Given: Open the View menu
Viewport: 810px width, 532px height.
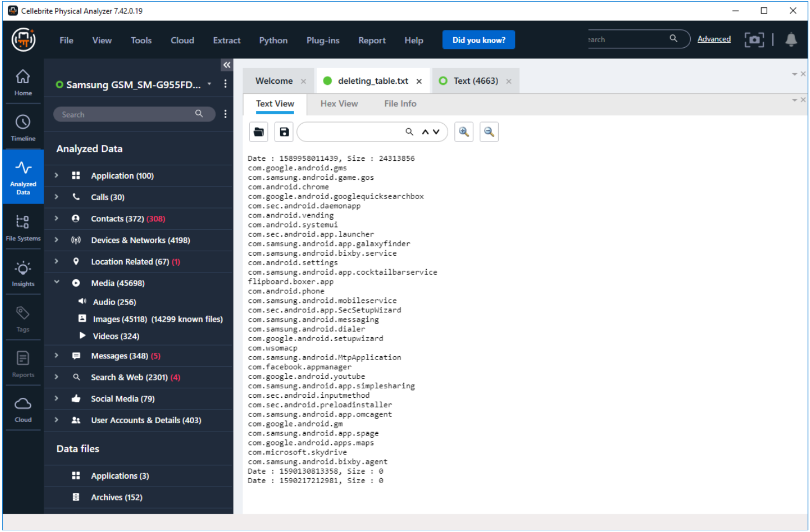Looking at the screenshot, I should (102, 40).
